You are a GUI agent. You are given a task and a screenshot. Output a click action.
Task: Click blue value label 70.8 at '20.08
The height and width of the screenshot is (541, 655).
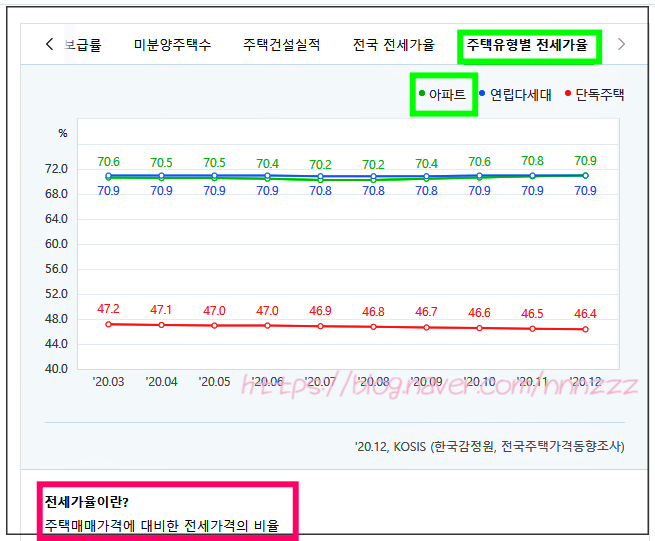(373, 191)
